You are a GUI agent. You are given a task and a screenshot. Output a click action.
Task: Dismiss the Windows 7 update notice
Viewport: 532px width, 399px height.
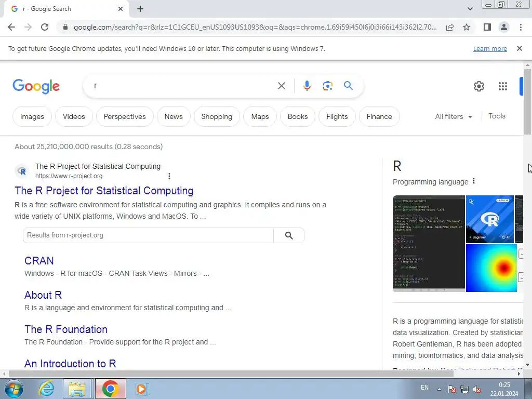520,48
